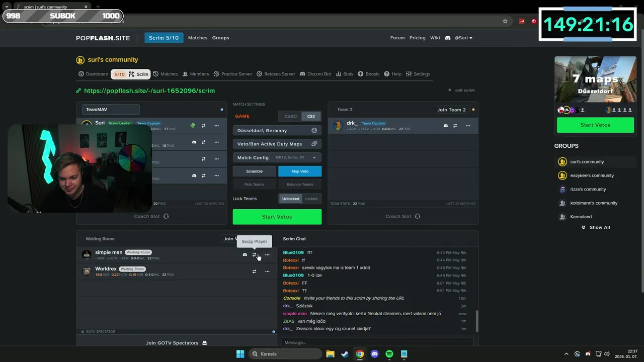Open Veto/Ban Active Duty Maps selector
Image resolution: width=644 pixels, height=362 pixels.
click(x=277, y=144)
